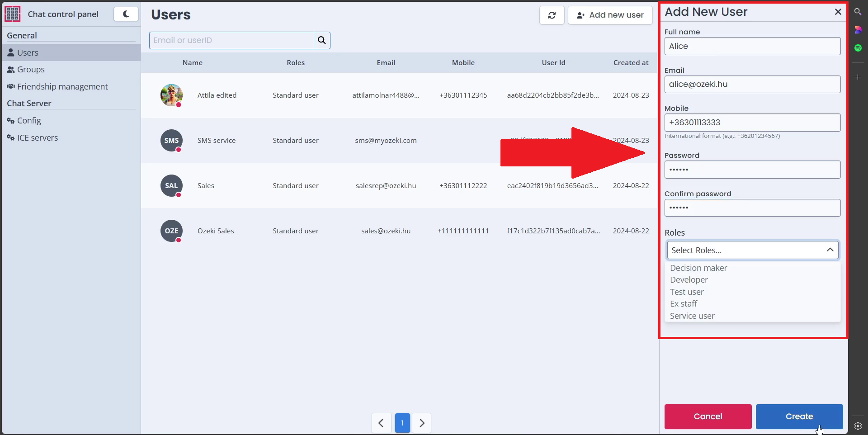Image resolution: width=868 pixels, height=435 pixels.
Task: Click the Full name input field
Action: [x=752, y=46]
